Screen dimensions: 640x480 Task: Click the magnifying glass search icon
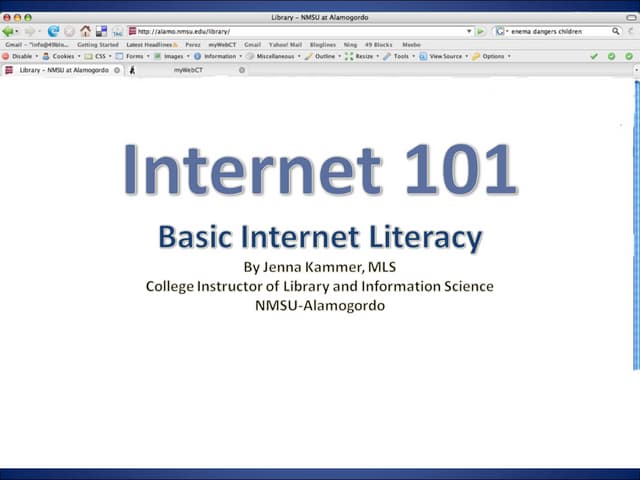pyautogui.click(x=616, y=31)
